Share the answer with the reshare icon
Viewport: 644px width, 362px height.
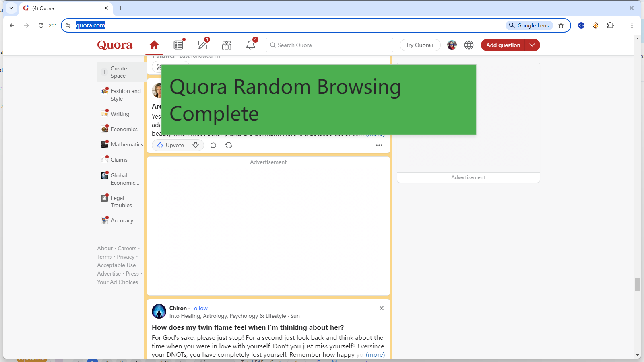[x=229, y=145]
